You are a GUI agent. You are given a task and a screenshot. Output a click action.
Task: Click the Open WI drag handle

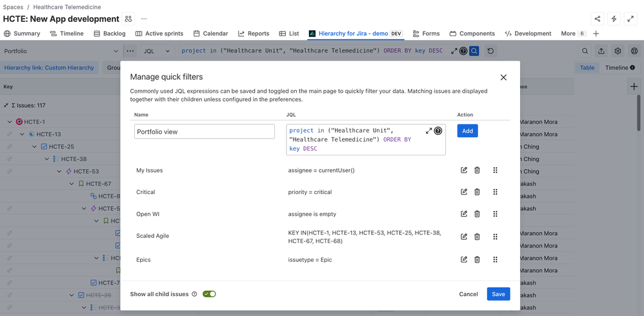[x=496, y=213]
